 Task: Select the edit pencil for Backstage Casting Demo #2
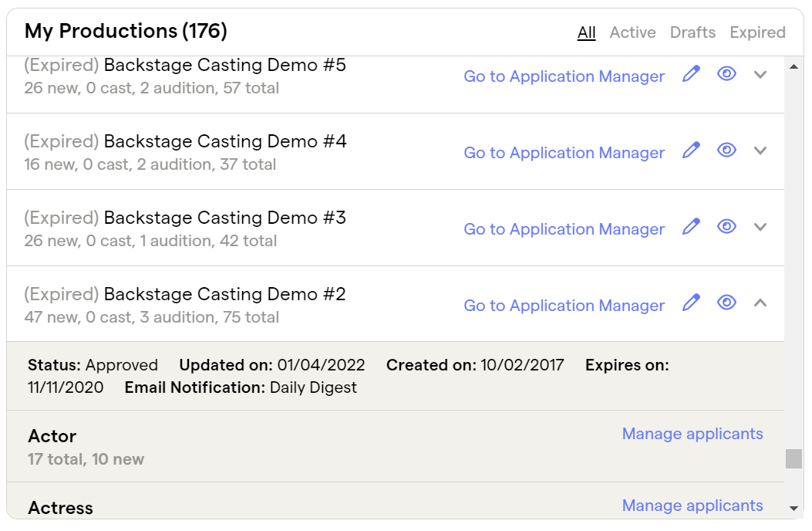(x=691, y=302)
